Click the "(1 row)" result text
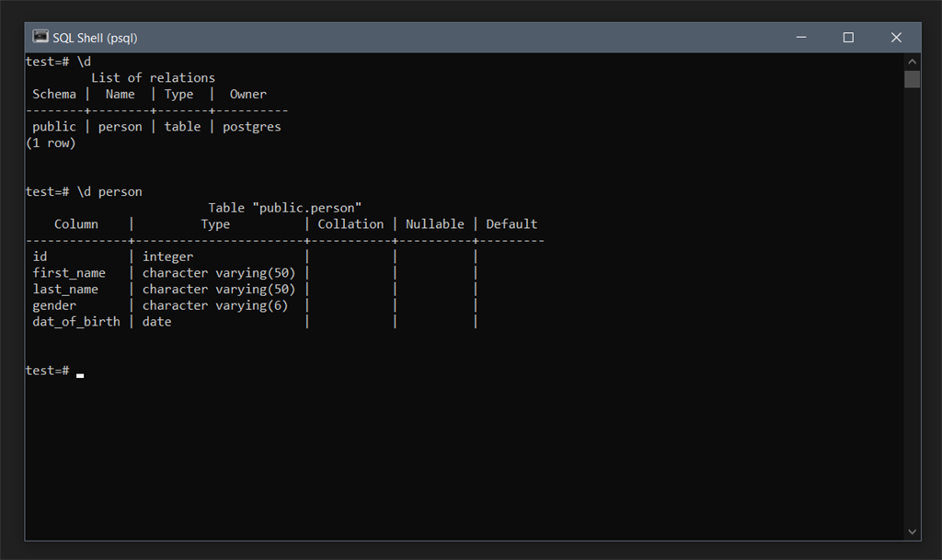 52,143
